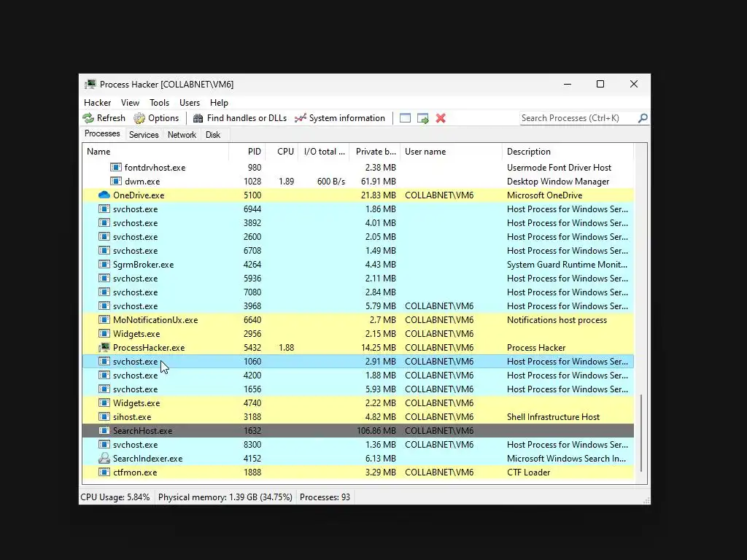Click the red X terminate icon

pos(441,118)
